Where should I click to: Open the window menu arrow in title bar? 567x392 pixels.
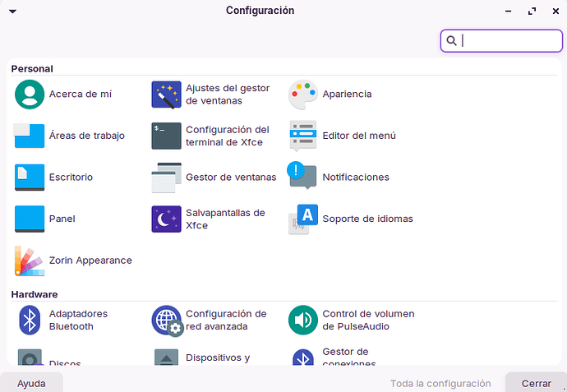(14, 12)
